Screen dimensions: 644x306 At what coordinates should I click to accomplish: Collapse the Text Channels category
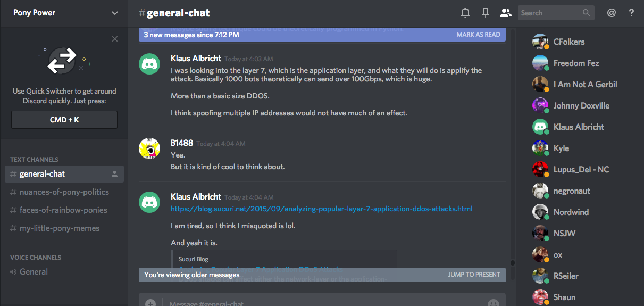click(x=34, y=159)
